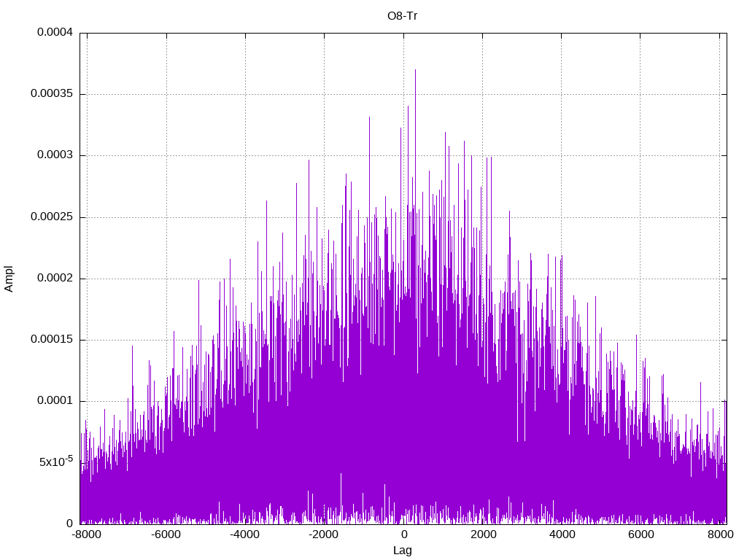The height and width of the screenshot is (560, 747).
Task: Click the 0.00025 y-axis tick label
Action: pos(52,217)
